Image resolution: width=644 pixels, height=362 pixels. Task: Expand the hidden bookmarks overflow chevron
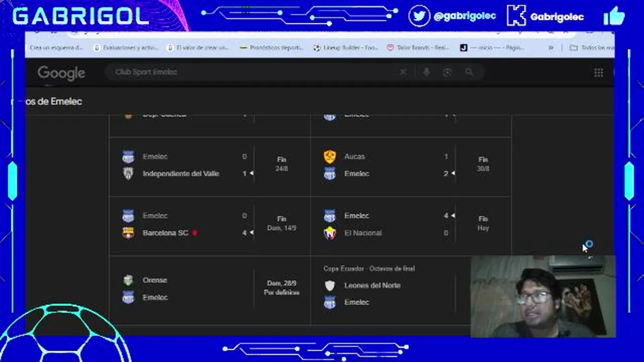(551, 48)
